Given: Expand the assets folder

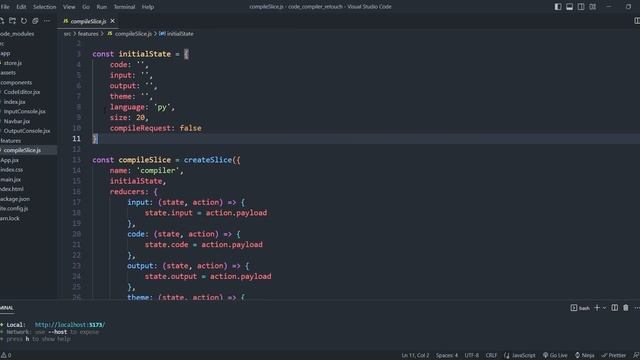Looking at the screenshot, I should pyautogui.click(x=8, y=73).
